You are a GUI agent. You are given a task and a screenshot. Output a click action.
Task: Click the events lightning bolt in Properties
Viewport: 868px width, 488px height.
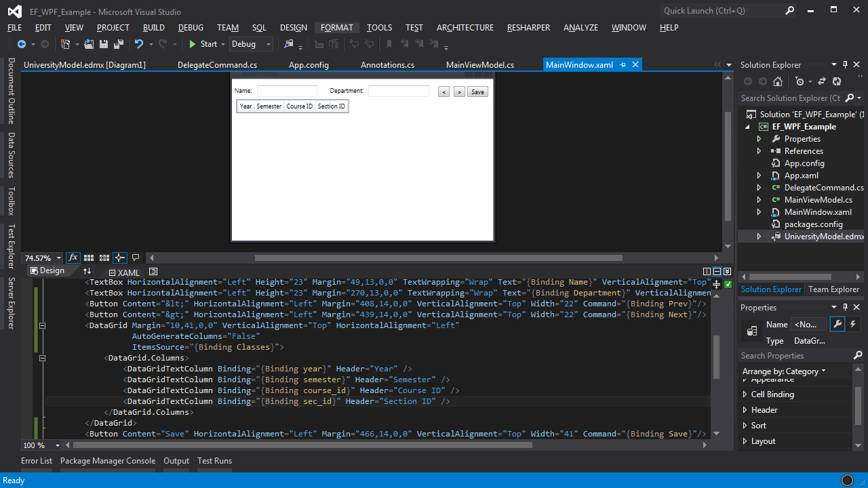click(853, 325)
